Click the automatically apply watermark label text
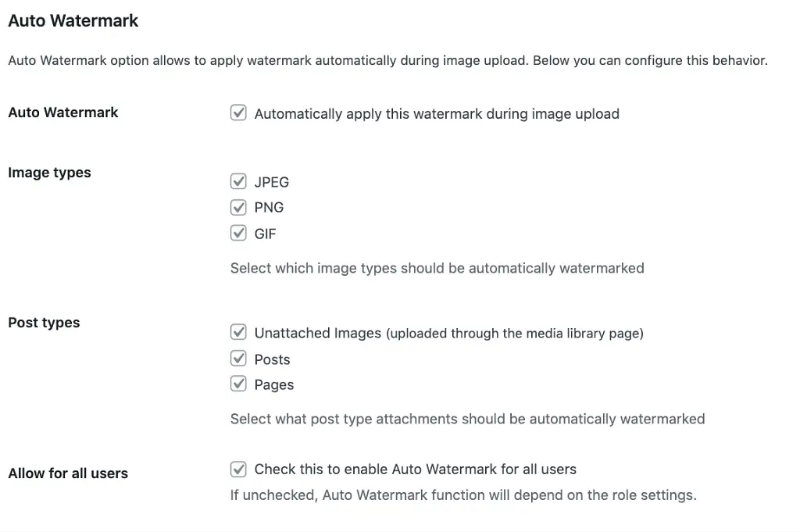800x532 pixels. tap(436, 113)
